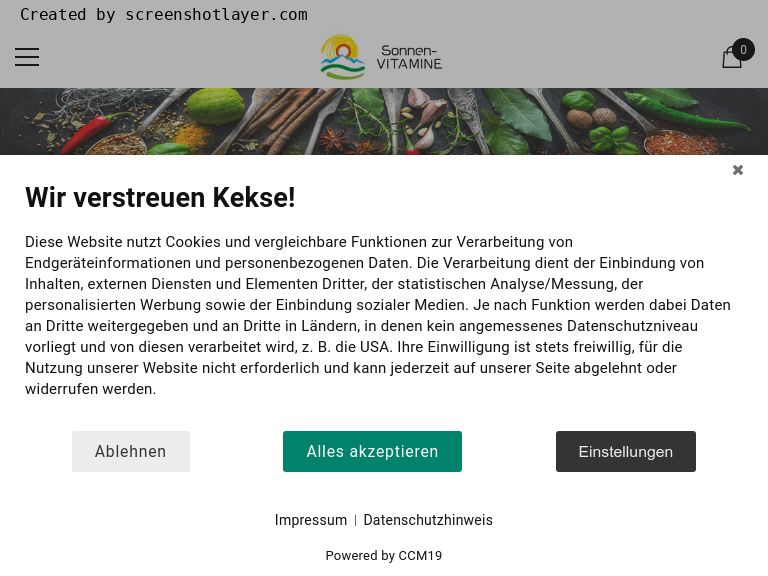The width and height of the screenshot is (768, 576).
Task: Click the Created by screenshotlayer.com watermark
Action: 164,15
